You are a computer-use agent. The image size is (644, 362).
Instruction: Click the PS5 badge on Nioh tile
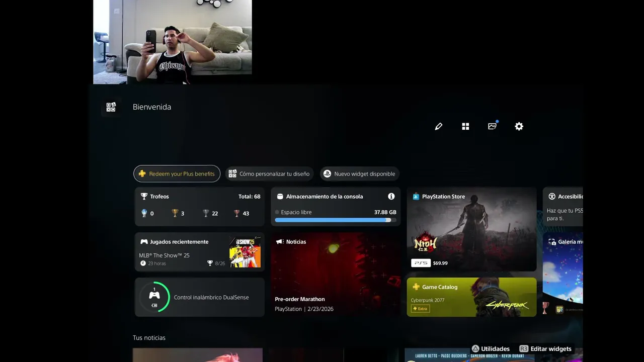point(421,263)
